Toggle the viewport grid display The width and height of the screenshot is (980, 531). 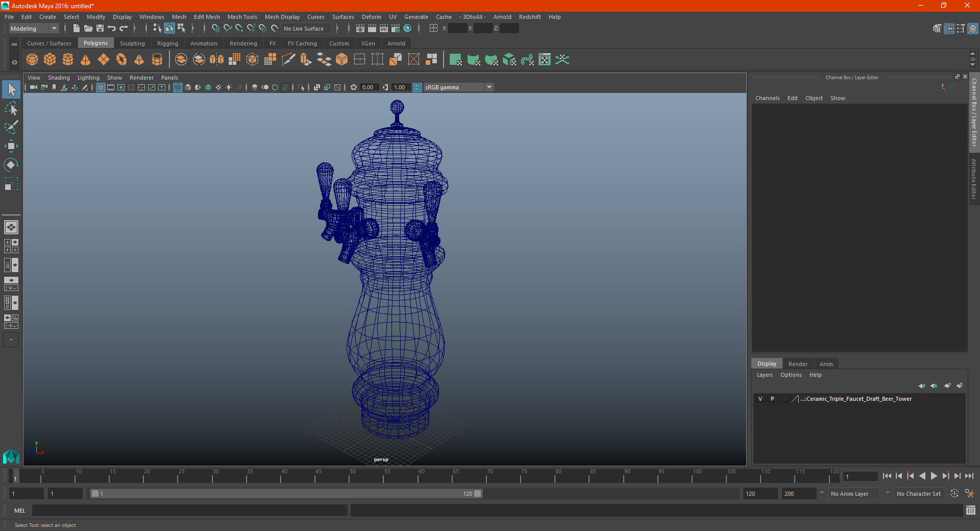pos(101,87)
